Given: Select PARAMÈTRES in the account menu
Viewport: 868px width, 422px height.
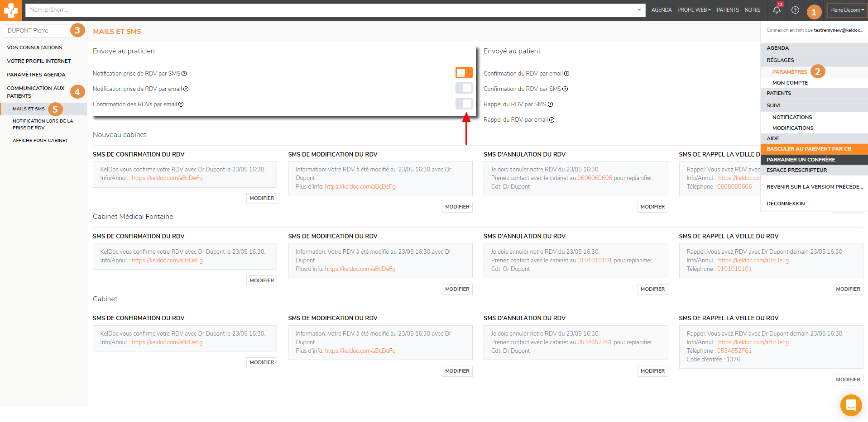Looking at the screenshot, I should [790, 72].
